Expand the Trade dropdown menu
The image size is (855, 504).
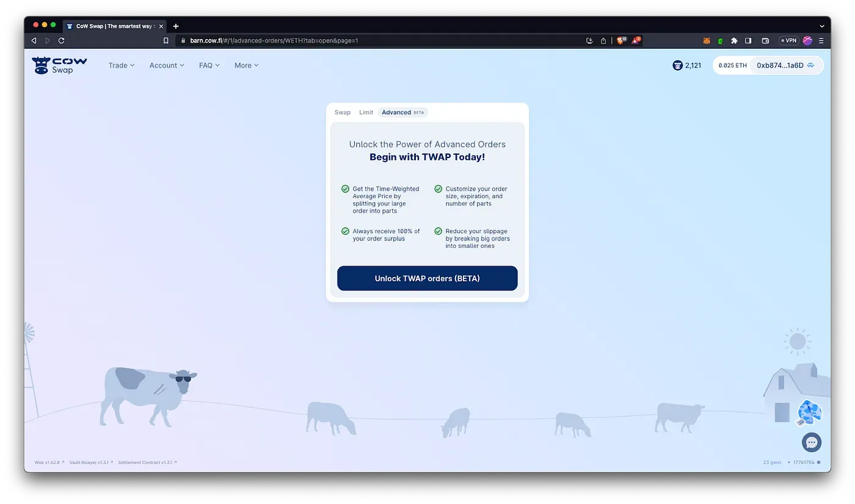tap(122, 65)
